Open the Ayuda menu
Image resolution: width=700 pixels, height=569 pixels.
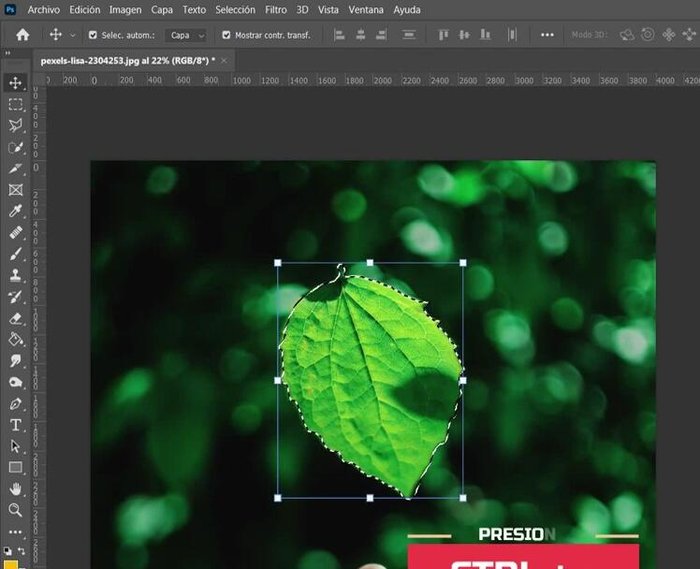coord(407,10)
